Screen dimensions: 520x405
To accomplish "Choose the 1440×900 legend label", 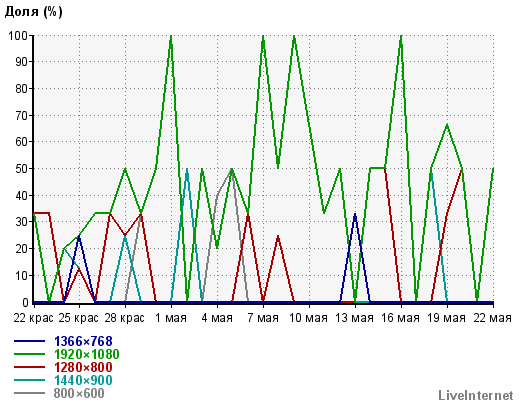I will pos(83,380).
